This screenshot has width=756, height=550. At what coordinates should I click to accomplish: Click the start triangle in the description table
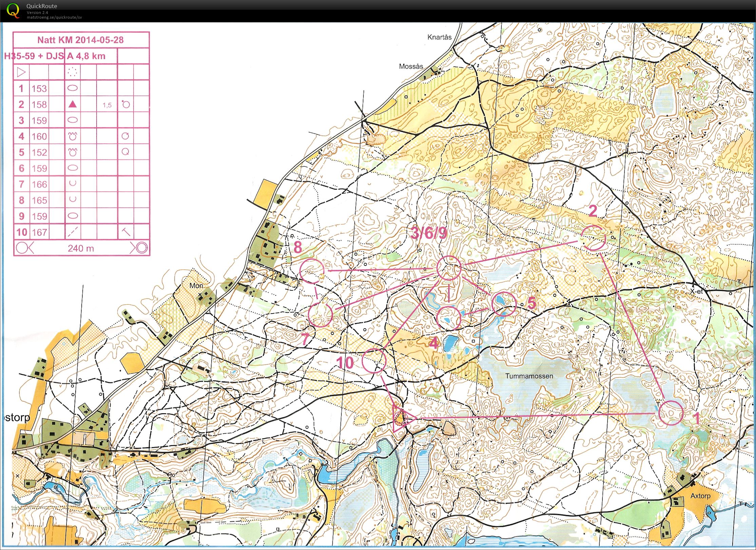[x=21, y=72]
